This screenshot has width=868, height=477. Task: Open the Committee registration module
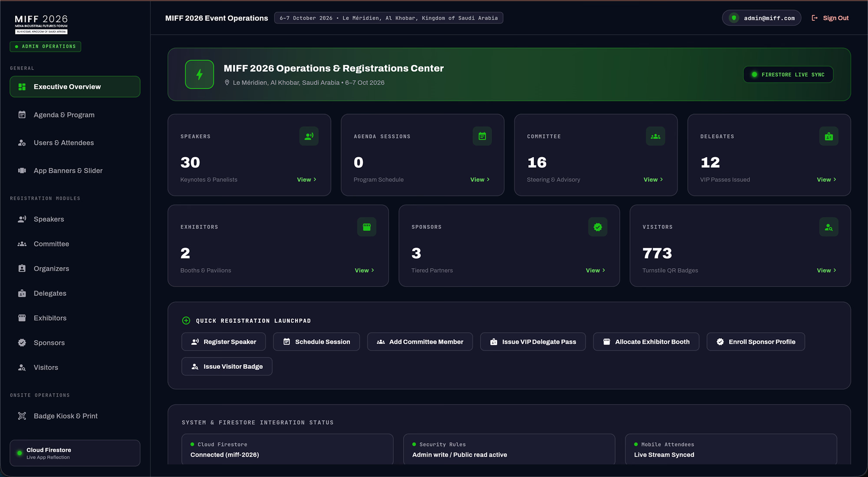pyautogui.click(x=75, y=244)
